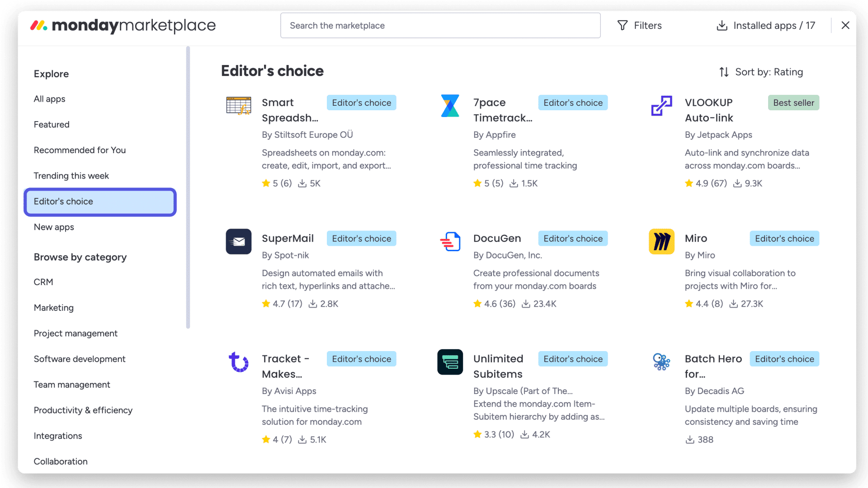The width and height of the screenshot is (868, 488).
Task: Open Trending this week section
Action: click(71, 176)
